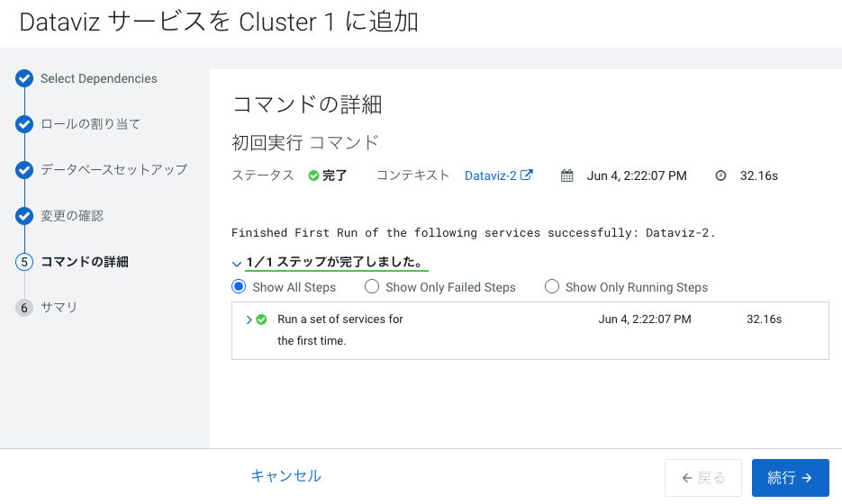Click the calendar icon next to start date
Viewport: 842px width, 504px height.
pos(567,175)
